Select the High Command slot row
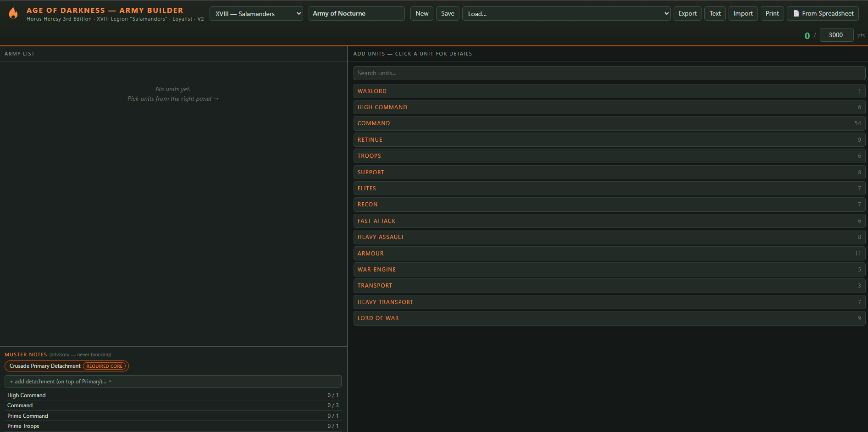The width and height of the screenshot is (868, 432). (173, 395)
